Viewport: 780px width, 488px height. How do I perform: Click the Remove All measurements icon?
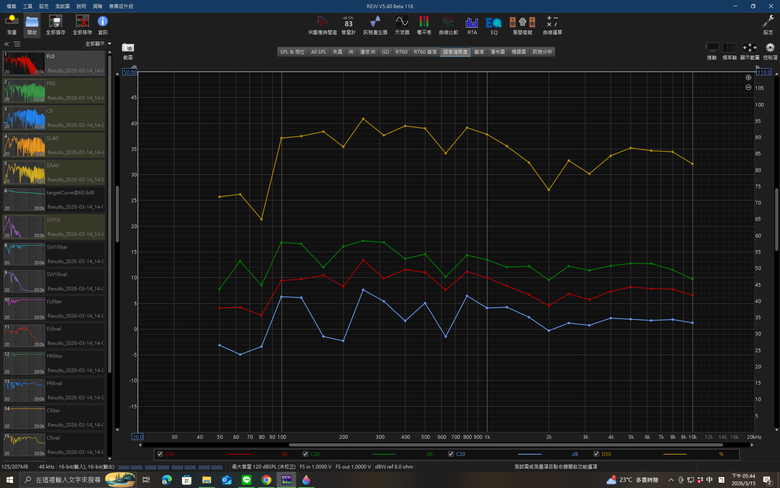pyautogui.click(x=82, y=24)
